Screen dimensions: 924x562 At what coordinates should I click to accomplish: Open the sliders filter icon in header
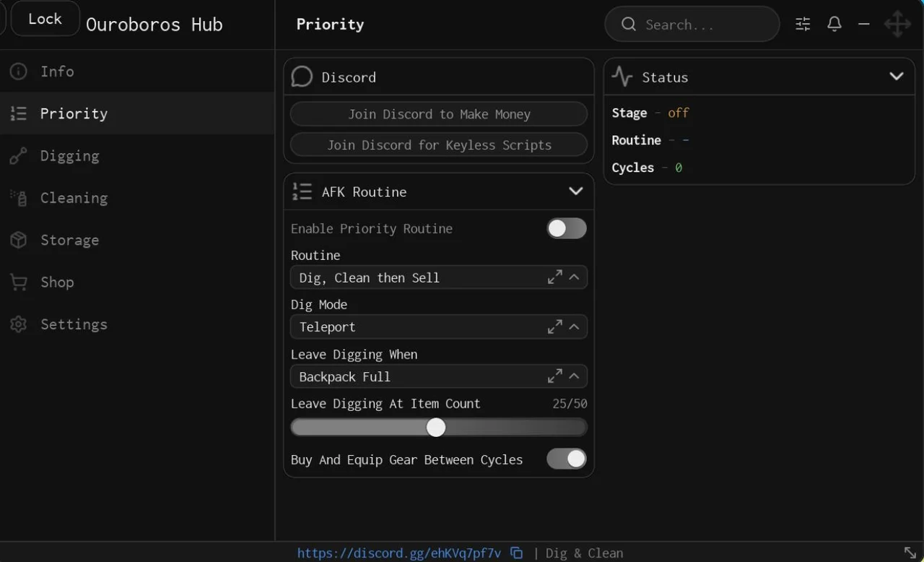tap(803, 25)
